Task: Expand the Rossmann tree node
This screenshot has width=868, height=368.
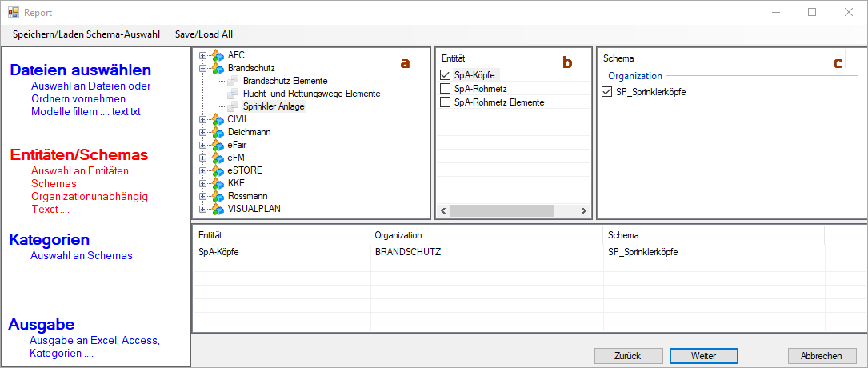Action: [x=202, y=195]
